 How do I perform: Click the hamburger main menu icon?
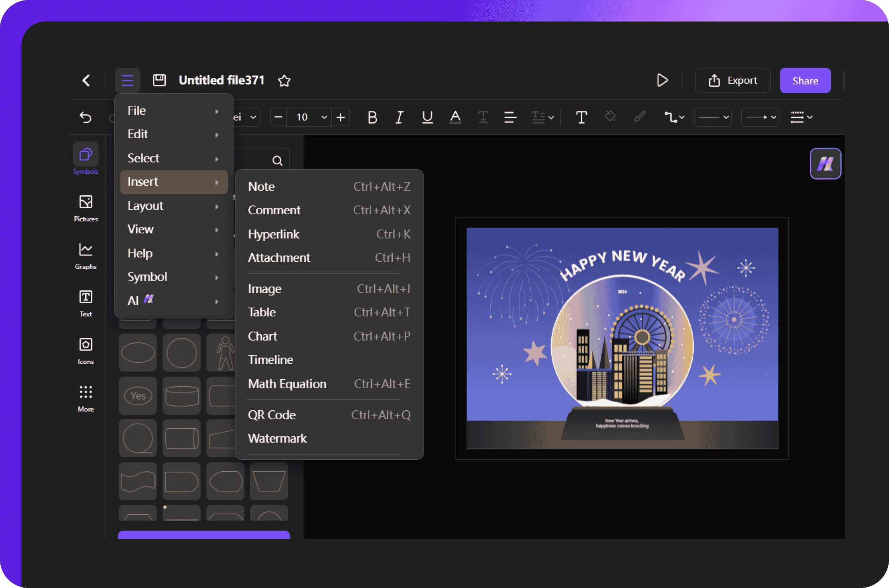[127, 80]
